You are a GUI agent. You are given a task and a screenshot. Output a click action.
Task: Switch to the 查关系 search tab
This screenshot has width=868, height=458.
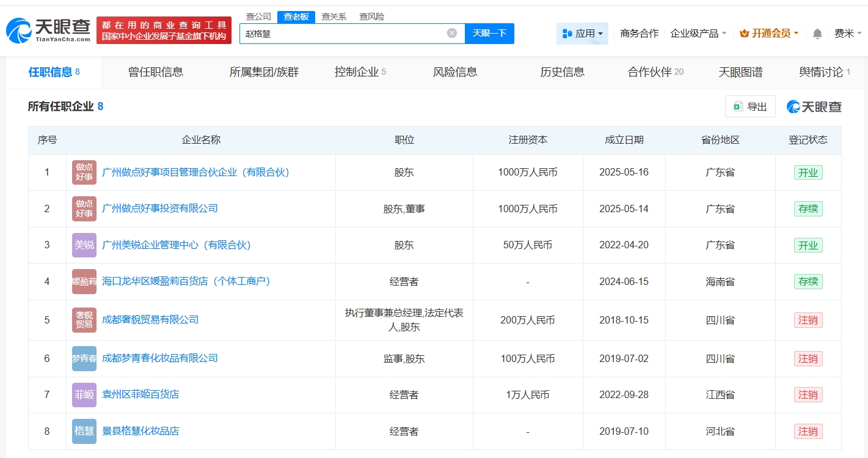[334, 17]
